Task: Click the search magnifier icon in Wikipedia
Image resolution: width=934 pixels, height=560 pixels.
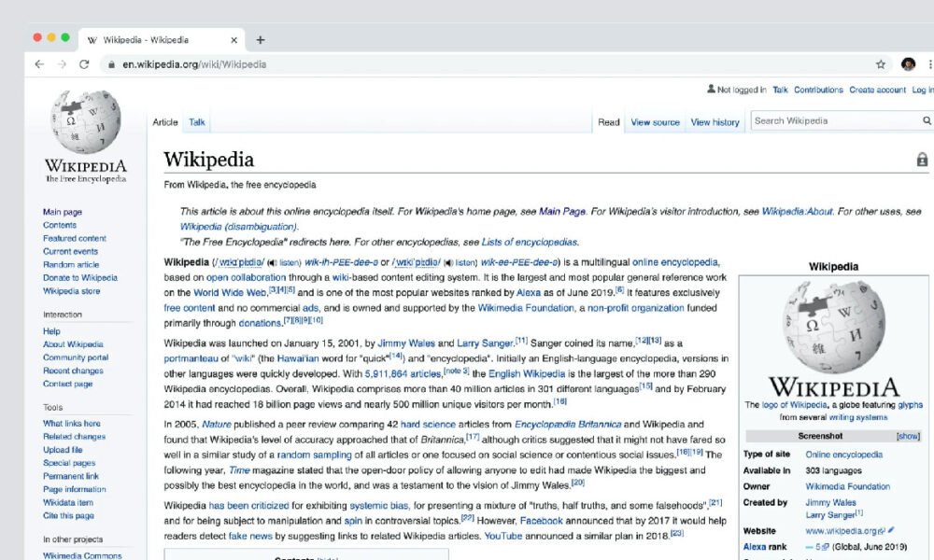Action: (927, 120)
